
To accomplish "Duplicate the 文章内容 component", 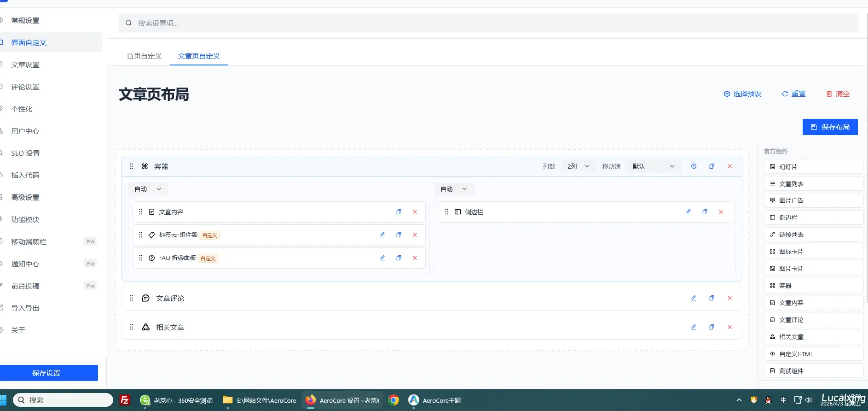I will (399, 212).
